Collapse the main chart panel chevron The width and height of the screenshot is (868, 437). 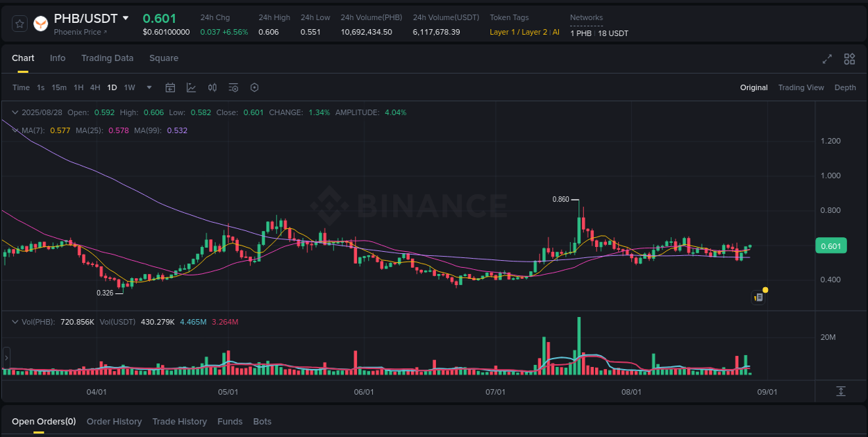click(15, 112)
